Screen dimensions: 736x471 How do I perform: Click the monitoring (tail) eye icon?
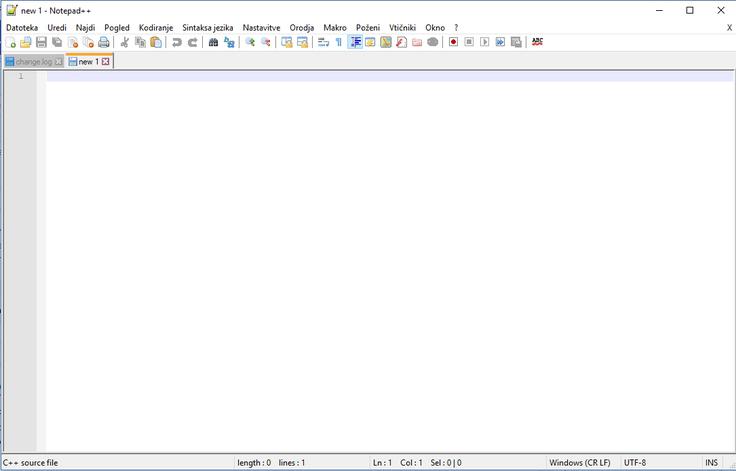tap(433, 42)
